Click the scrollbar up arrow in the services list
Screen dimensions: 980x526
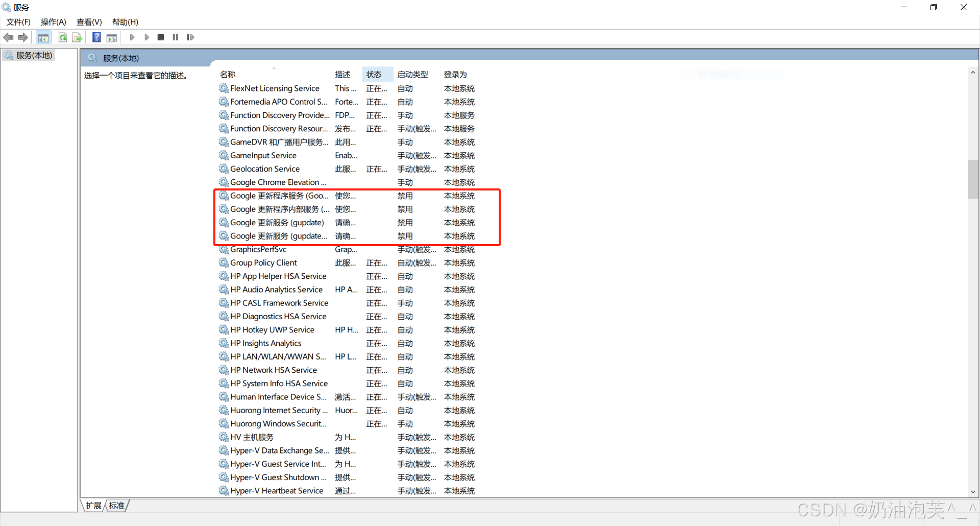973,73
